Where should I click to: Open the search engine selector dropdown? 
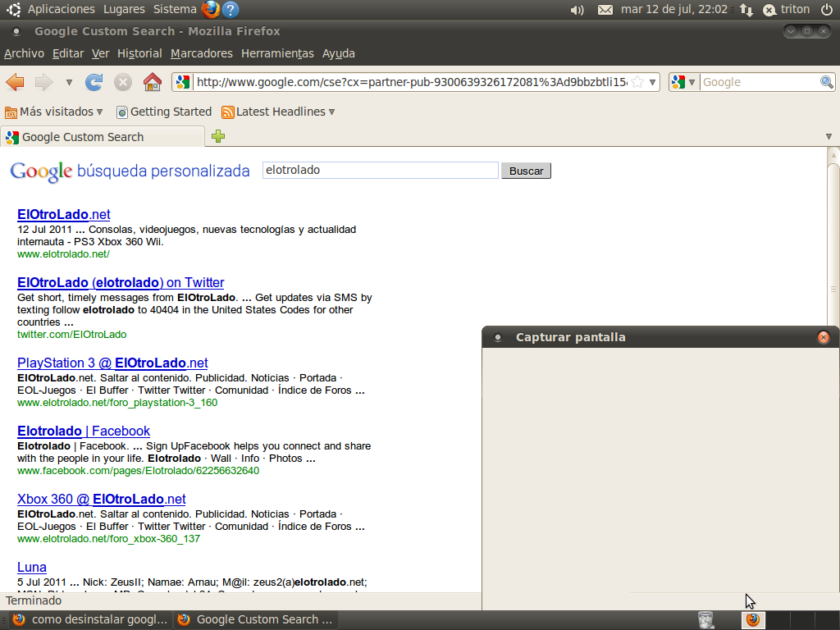click(683, 82)
